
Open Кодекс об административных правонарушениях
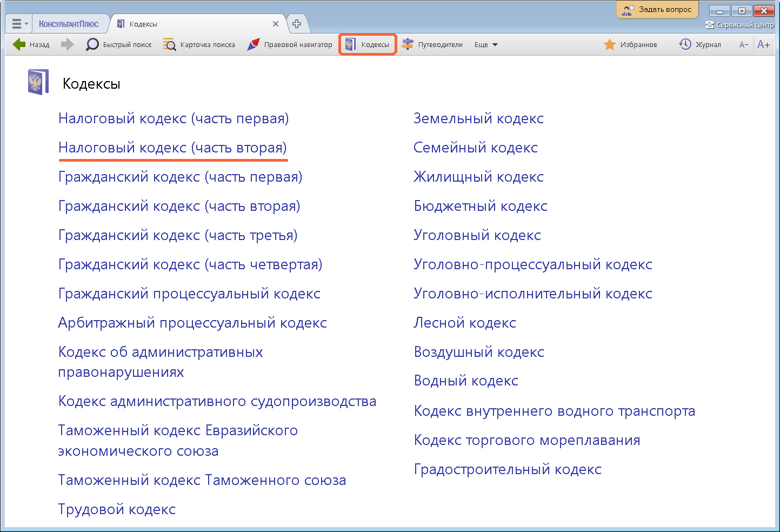[161, 362]
